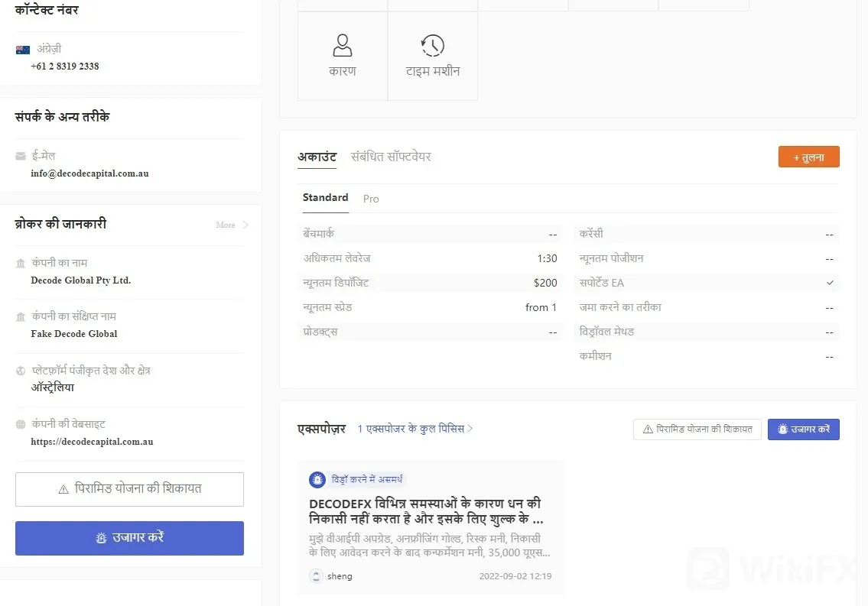The width and height of the screenshot is (868, 606).
Task: Open the https://decodecapital.com.au website link
Action: point(92,442)
